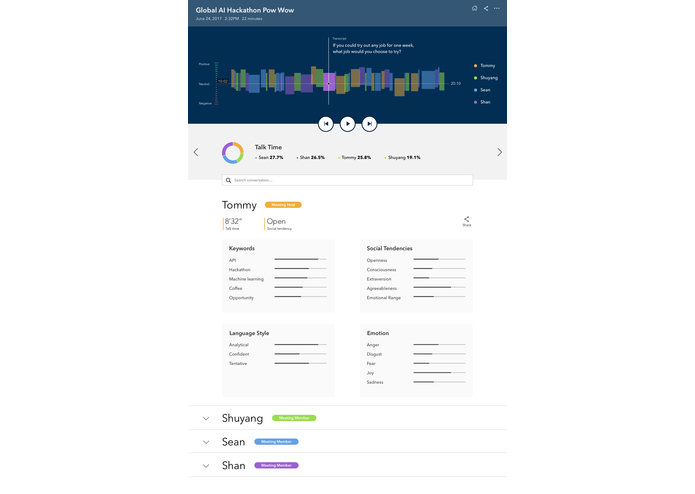
Task: Click the highlighted purple timeline segment
Action: pos(329,82)
